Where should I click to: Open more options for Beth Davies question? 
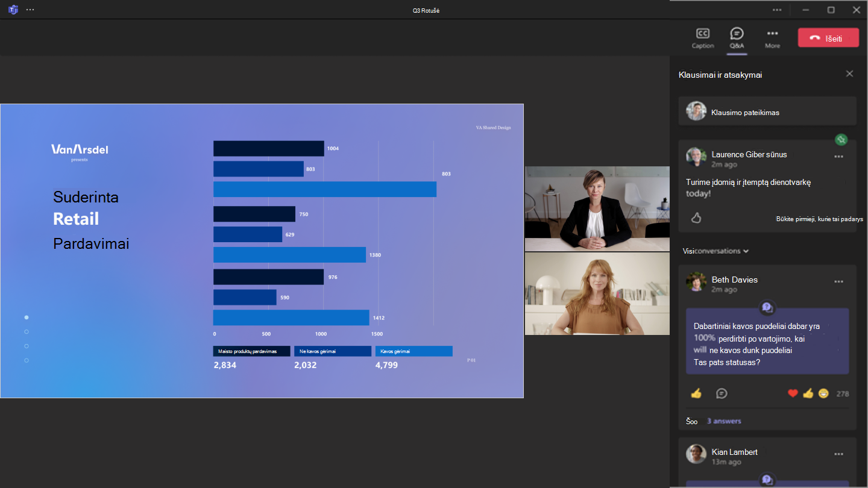pyautogui.click(x=838, y=281)
